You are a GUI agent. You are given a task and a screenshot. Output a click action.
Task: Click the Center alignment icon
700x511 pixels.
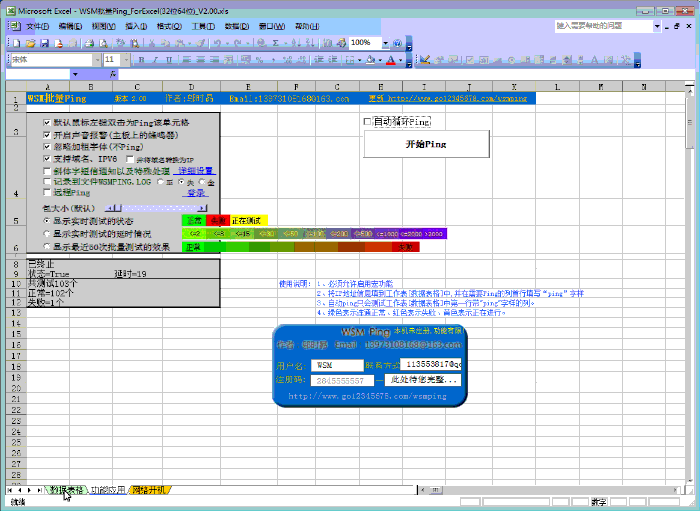coord(201,60)
